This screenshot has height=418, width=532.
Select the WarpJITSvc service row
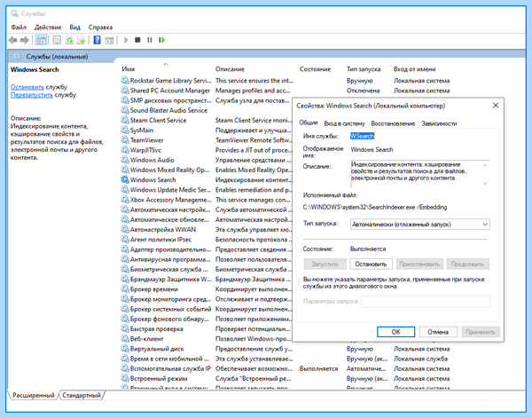(x=206, y=150)
